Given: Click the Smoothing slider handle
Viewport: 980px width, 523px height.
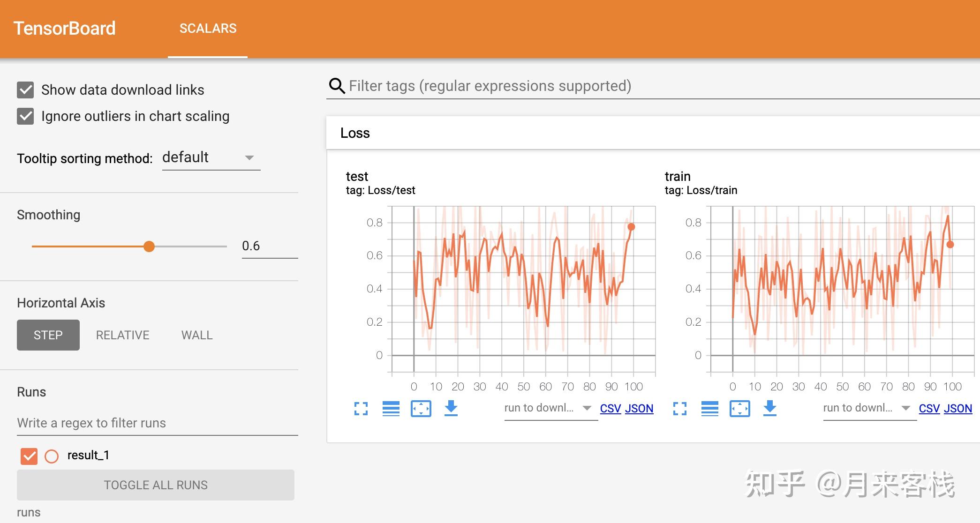Looking at the screenshot, I should click(149, 247).
